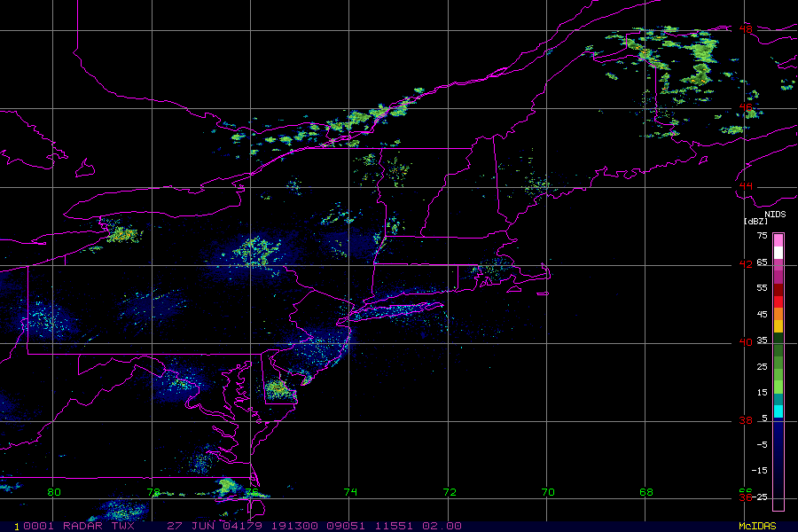The width and height of the screenshot is (798, 532).
Task: Click the 04179 Julian date value
Action: point(241,526)
